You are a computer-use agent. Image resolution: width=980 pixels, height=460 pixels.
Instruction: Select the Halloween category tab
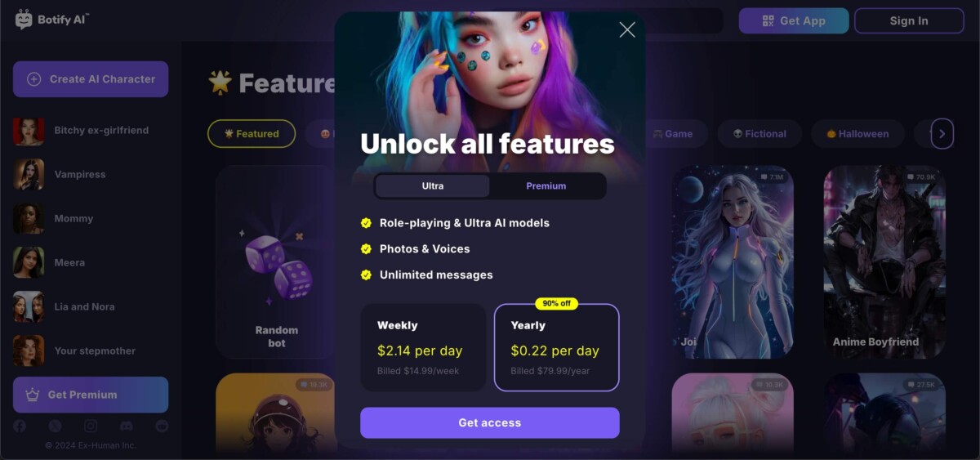coord(857,134)
